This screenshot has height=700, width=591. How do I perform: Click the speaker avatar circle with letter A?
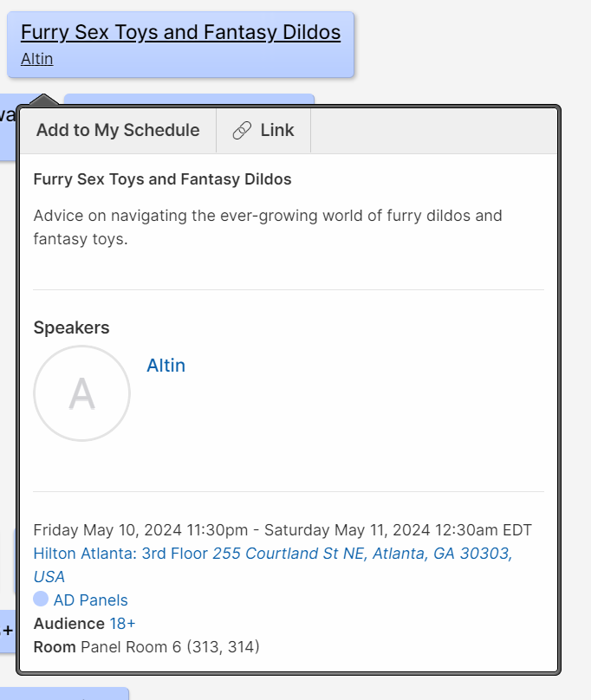(x=81, y=393)
